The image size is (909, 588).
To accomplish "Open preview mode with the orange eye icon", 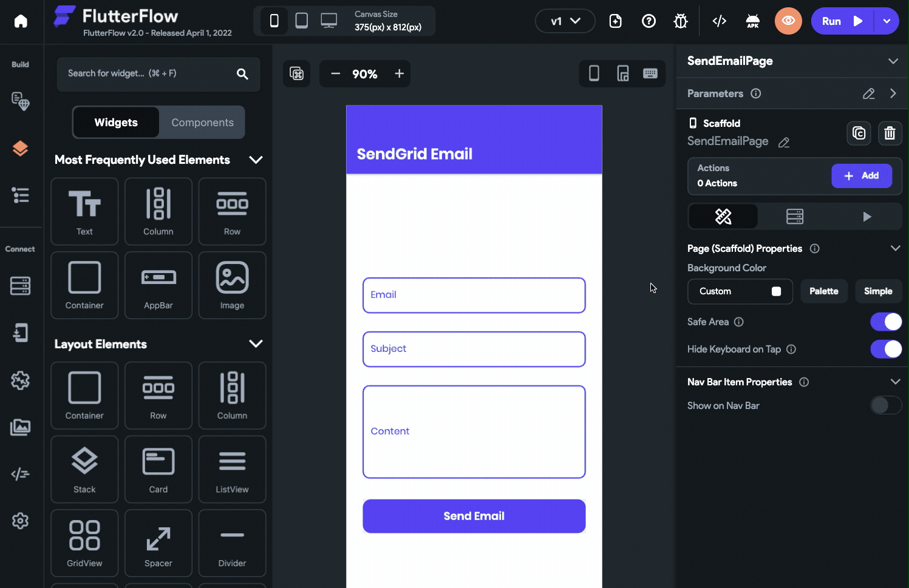I will (788, 21).
